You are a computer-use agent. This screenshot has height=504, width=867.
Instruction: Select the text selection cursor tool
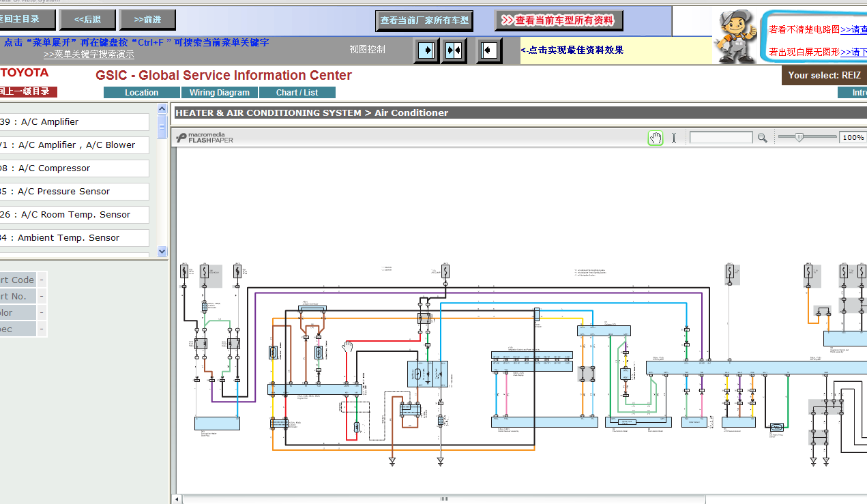(x=674, y=138)
